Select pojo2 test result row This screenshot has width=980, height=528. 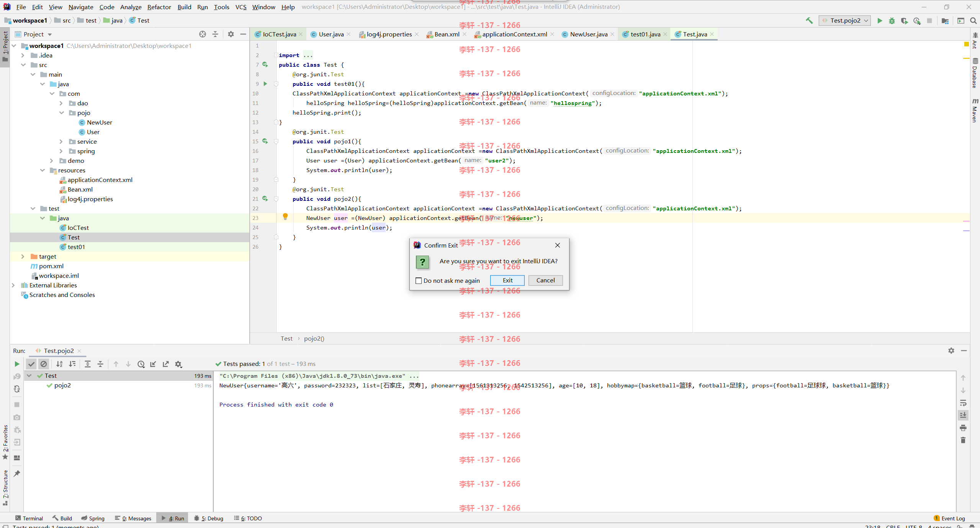[x=119, y=385]
